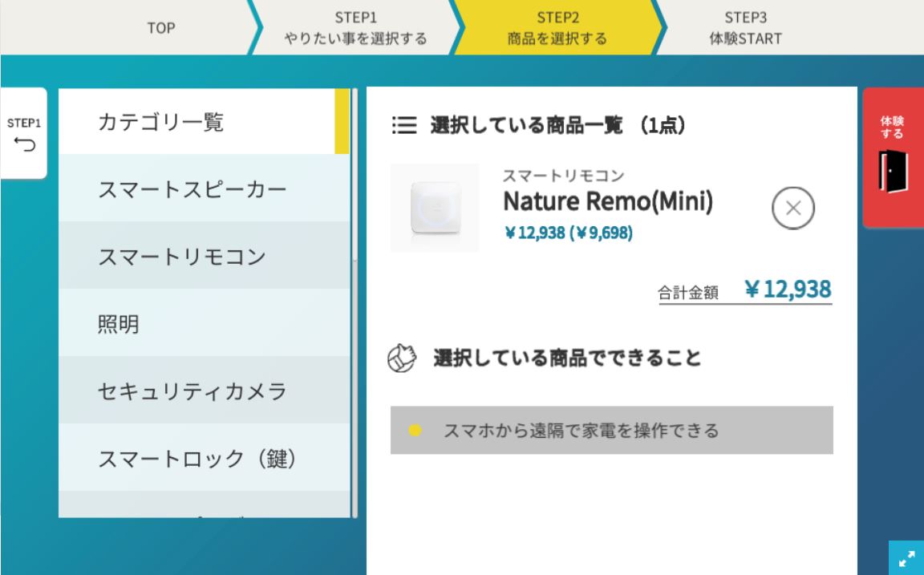The height and width of the screenshot is (575, 924).
Task: Click the 選択している商品一覧 (1点) heading
Action: 557,125
